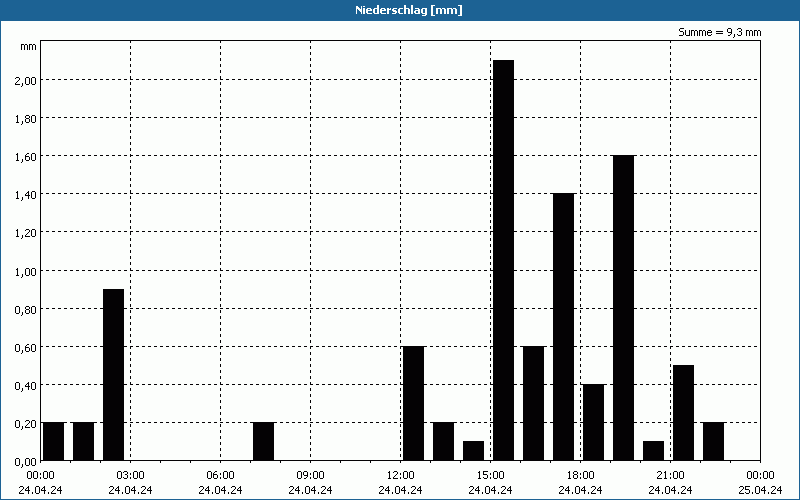This screenshot has height=500, width=800.
Task: Click the Niederschlag [mm] chart title
Action: point(409,10)
